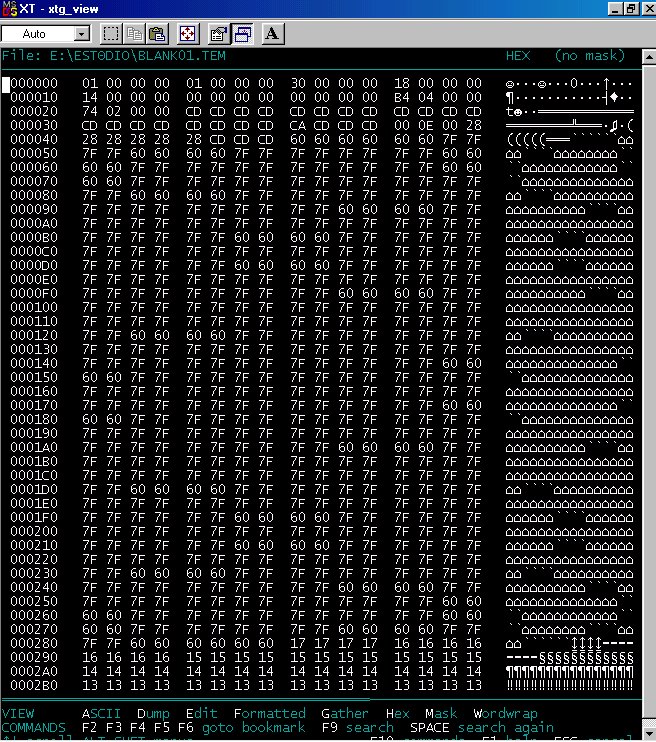Image resolution: width=656 pixels, height=742 pixels.
Task: Click offset 000010 row address
Action: pyautogui.click(x=34, y=97)
